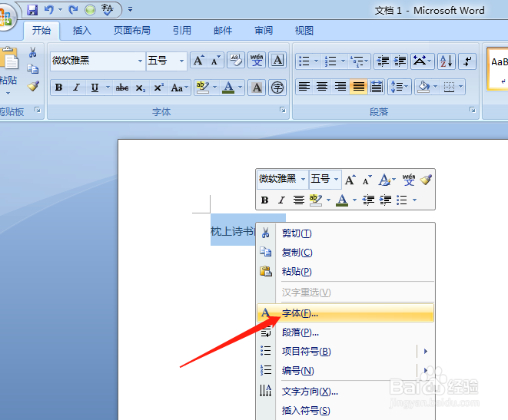
Task: Click the ribbon Phonetic Guide wén icon
Action: 257,61
